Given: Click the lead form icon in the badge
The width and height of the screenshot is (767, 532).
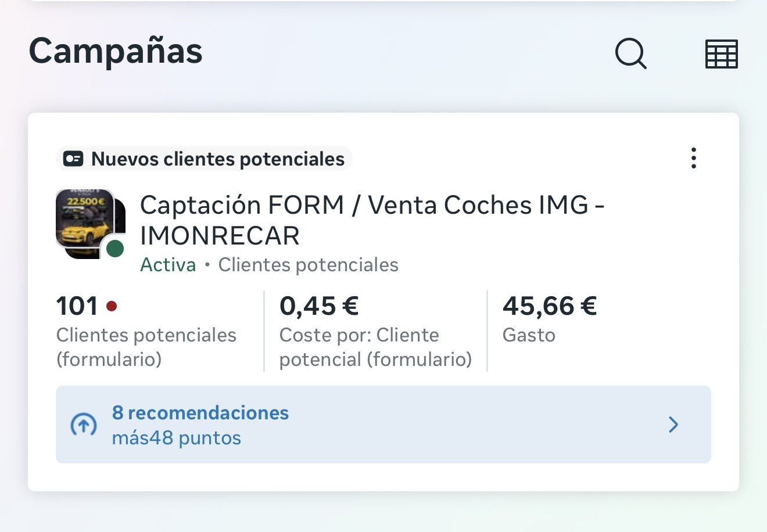Looking at the screenshot, I should coord(73,159).
